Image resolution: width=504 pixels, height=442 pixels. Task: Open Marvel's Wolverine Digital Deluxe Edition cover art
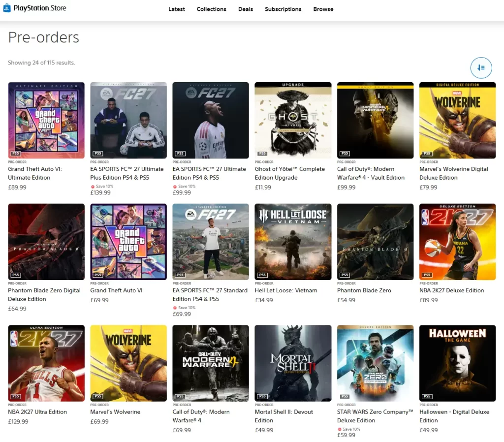coord(457,120)
